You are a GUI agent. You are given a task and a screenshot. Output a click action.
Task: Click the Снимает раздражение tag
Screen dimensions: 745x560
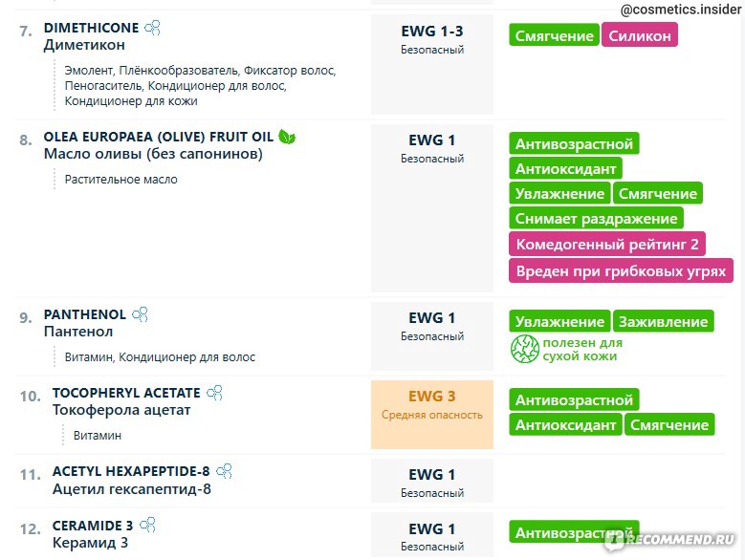[596, 218]
